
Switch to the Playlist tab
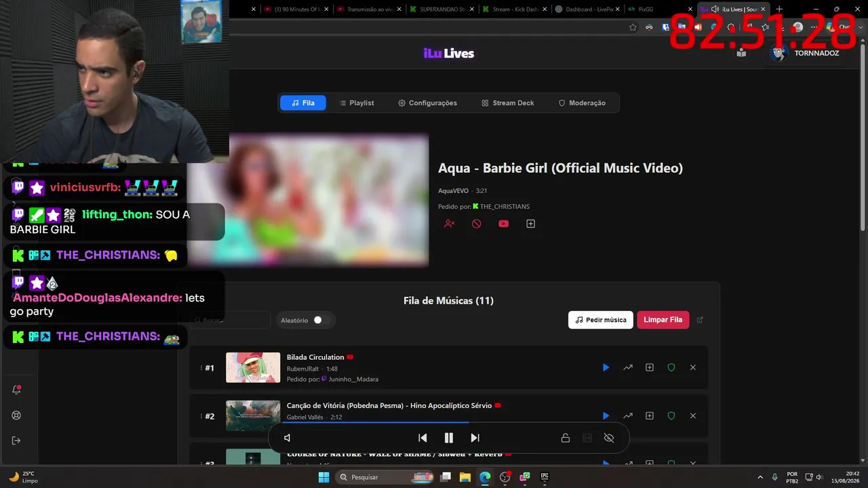pos(356,103)
